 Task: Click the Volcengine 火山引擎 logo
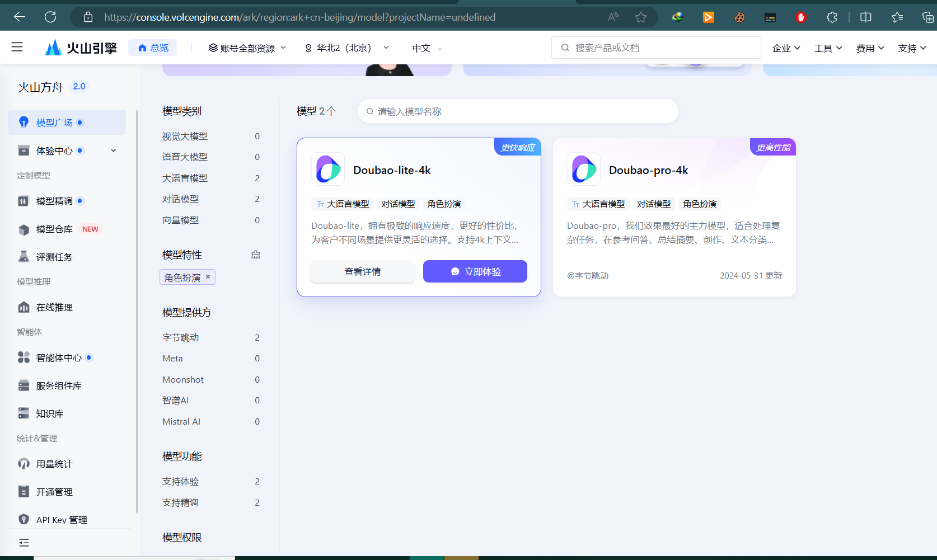coord(81,48)
